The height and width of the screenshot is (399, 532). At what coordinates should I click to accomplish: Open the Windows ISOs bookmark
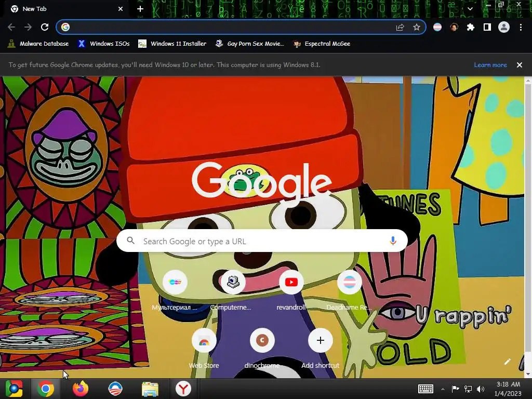pos(103,44)
